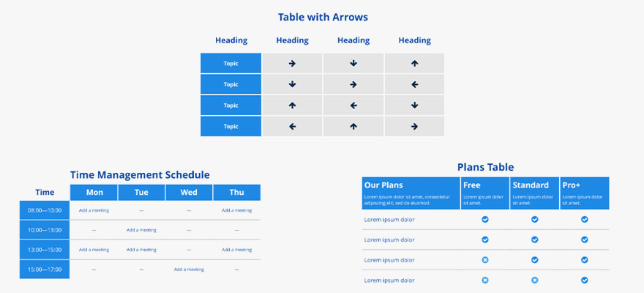The width and height of the screenshot is (644, 293).
Task: Select the right arrow in the last Topic row
Action: (414, 127)
